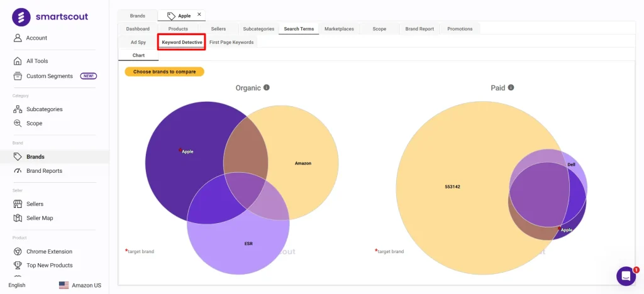This screenshot has width=644, height=294.
Task: Open the First Page Keywords sub-tab
Action: tap(231, 42)
